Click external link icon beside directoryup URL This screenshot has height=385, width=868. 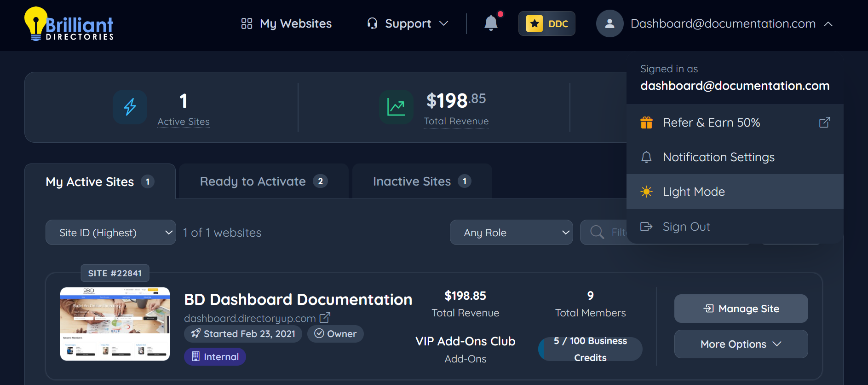point(325,318)
